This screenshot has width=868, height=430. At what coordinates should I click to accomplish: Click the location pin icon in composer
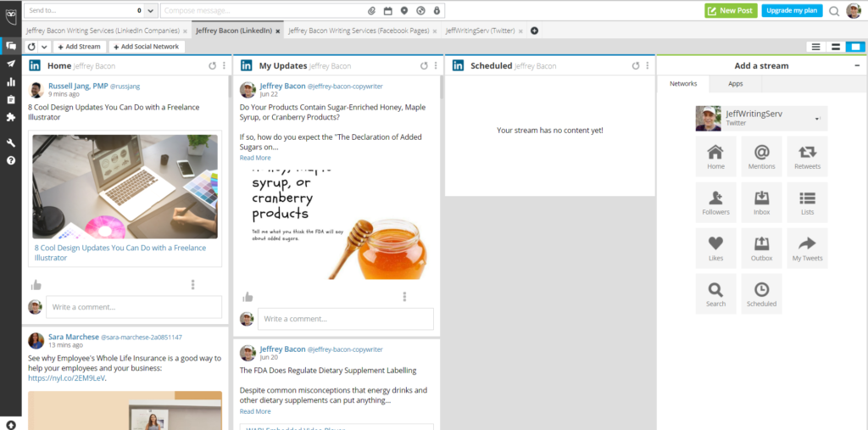click(404, 10)
